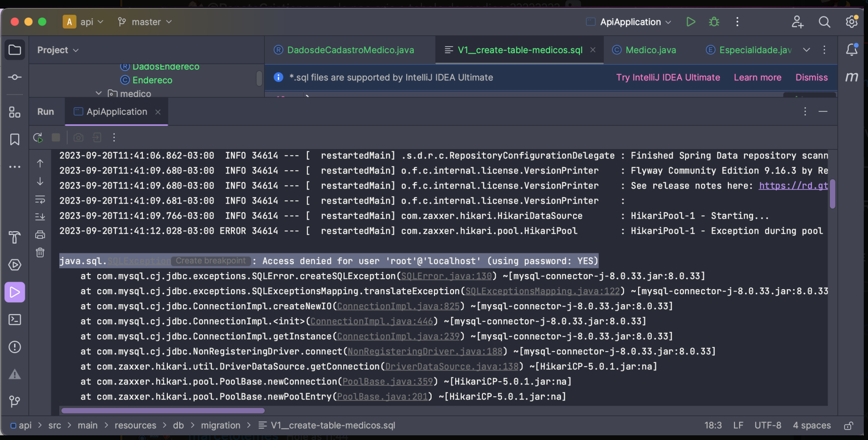Viewport: 868px width, 440px height.
Task: Open the Build hammer tool window
Action: pos(15,237)
